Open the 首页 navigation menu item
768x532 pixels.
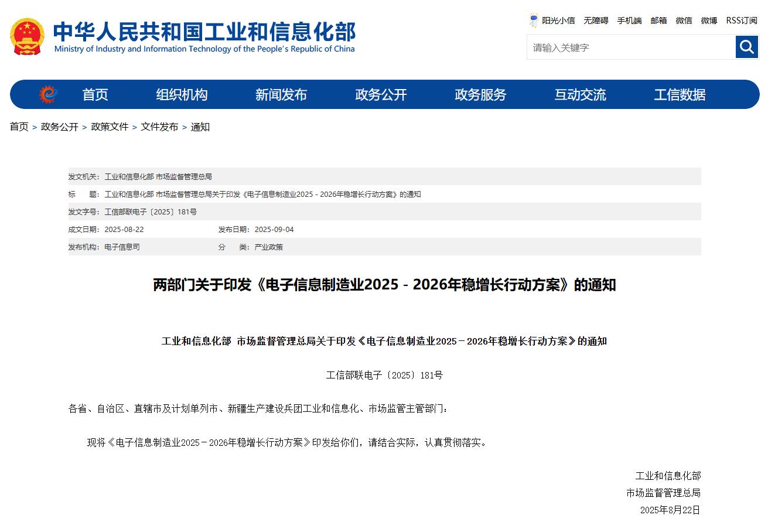95,94
